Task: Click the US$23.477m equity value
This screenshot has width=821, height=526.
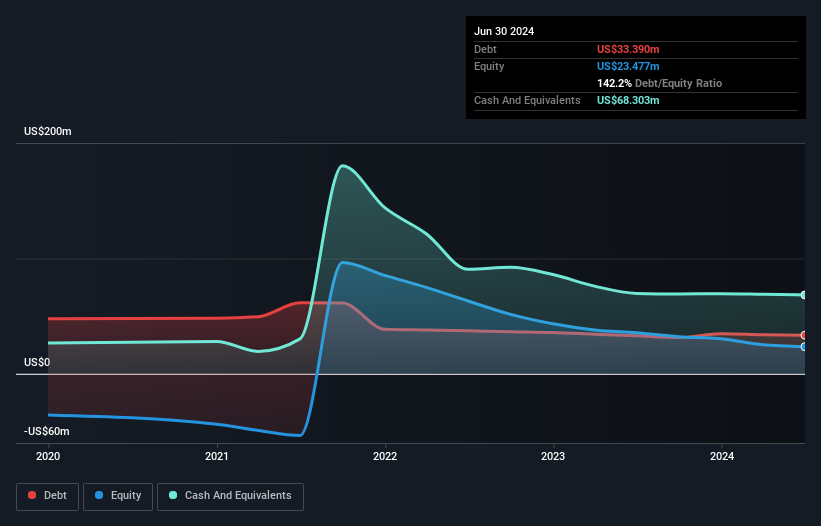Action: (628, 66)
